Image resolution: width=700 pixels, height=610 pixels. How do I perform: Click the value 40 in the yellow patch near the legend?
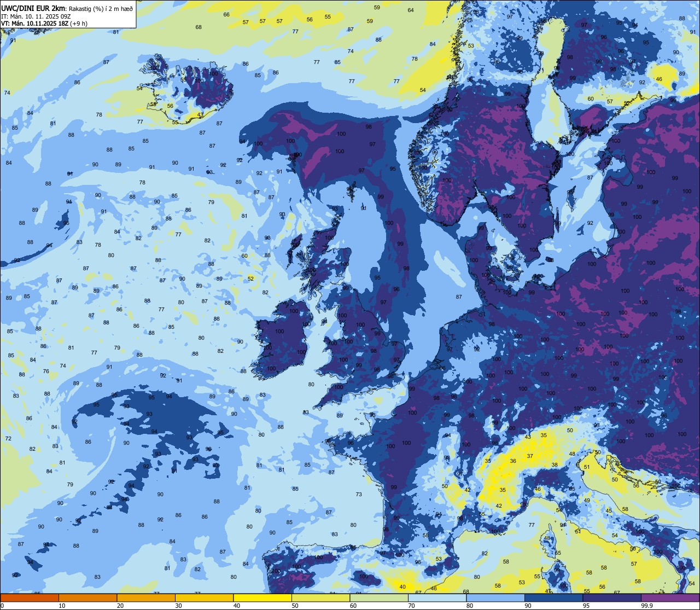[x=402, y=587]
